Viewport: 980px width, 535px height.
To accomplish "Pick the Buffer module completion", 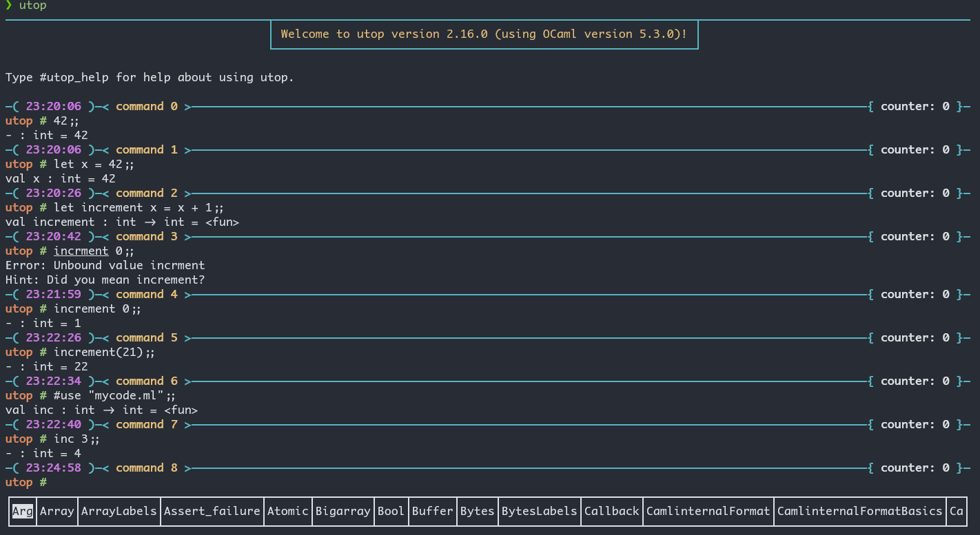I will 432,511.
